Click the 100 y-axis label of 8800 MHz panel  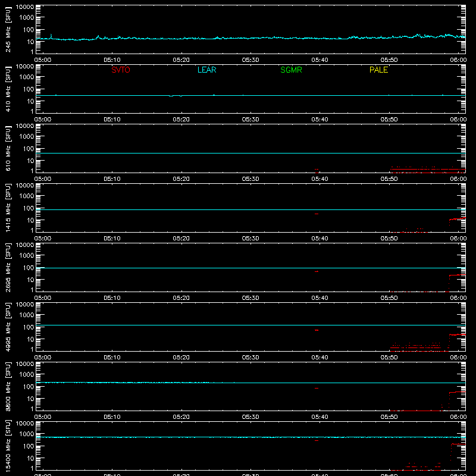[29, 386]
